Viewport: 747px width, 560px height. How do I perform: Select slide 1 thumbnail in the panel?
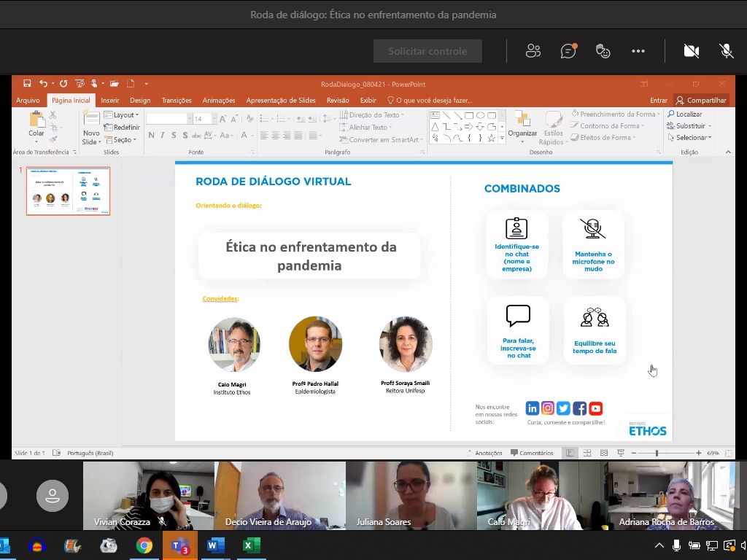tap(68, 191)
